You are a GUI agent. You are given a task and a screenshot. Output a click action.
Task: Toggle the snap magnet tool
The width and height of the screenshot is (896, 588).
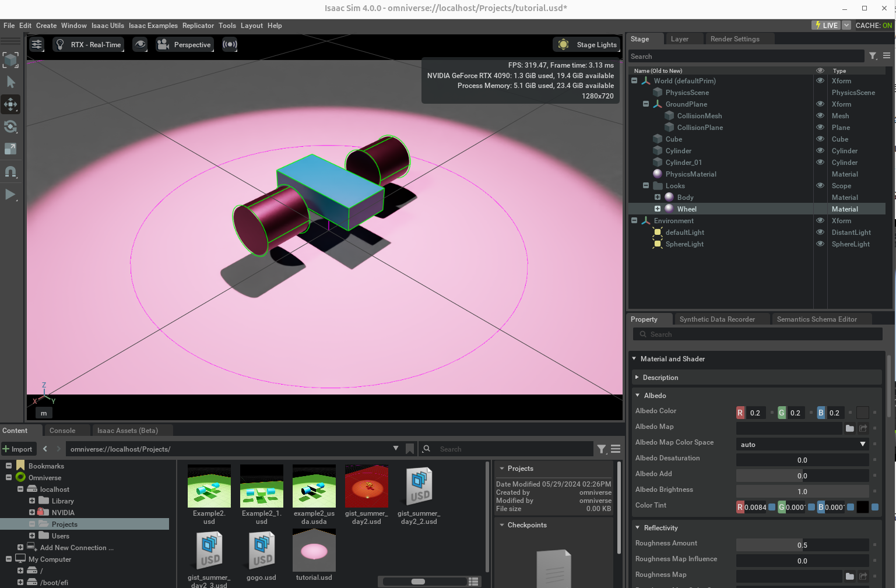10,172
